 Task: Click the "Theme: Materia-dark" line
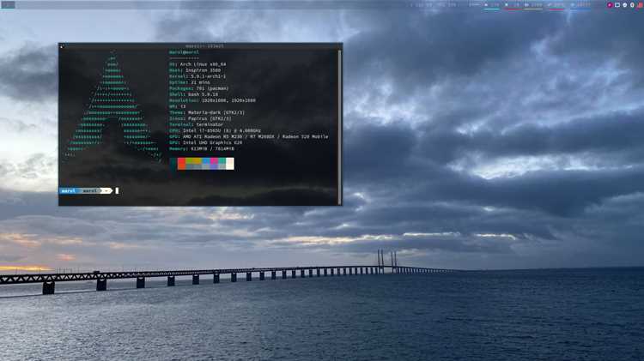(207, 112)
